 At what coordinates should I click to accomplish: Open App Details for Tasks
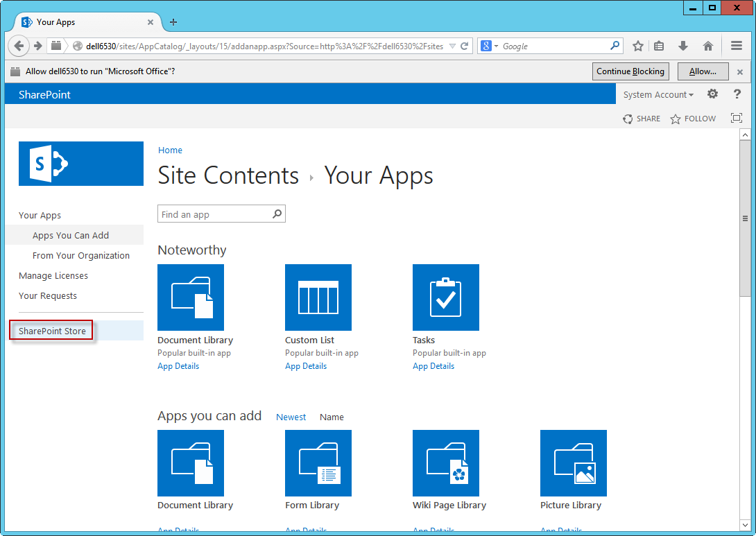pos(433,365)
